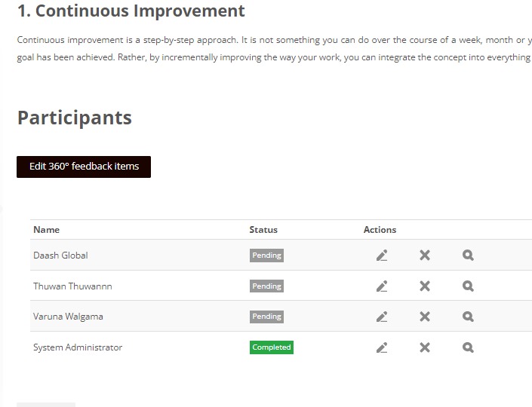Click the Edit 360° feedback items button
This screenshot has height=407, width=532.
pos(84,167)
